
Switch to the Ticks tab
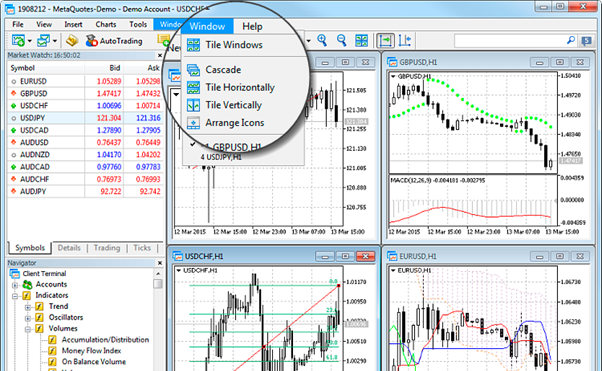coord(142,248)
